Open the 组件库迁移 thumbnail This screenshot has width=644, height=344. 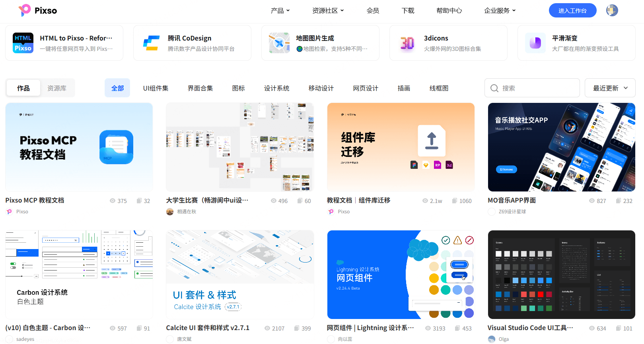[x=401, y=147]
